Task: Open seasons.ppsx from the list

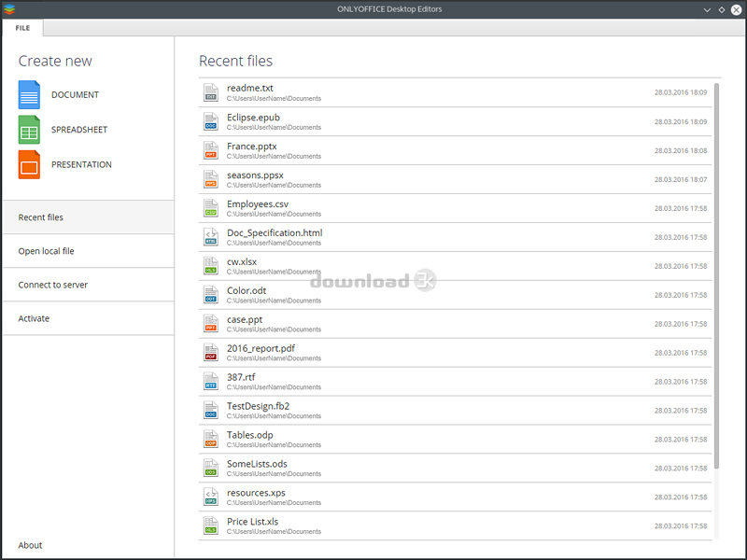Action: pos(456,179)
